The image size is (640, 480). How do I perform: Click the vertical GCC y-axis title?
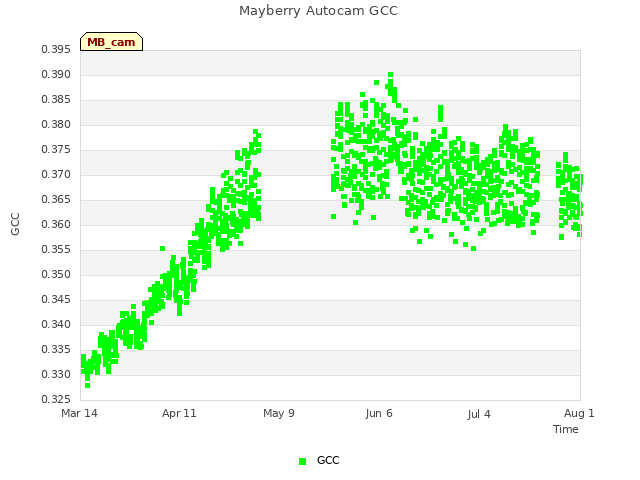(15, 224)
